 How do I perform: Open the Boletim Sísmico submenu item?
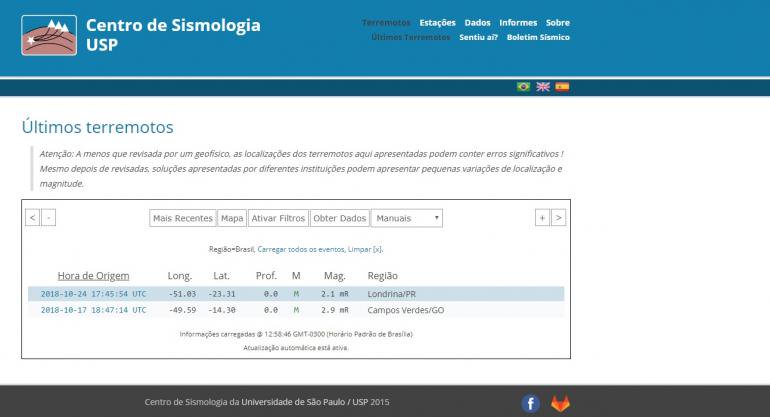[538, 37]
